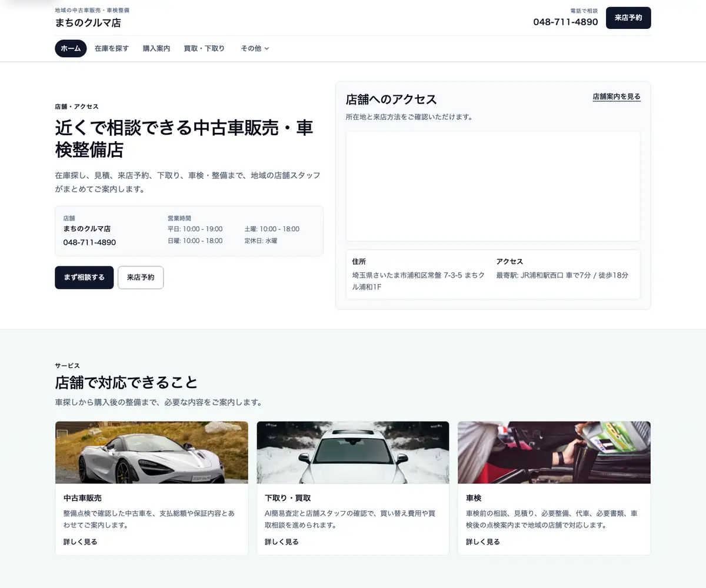706x588 pixels.
Task: Open 買取・下取り navigation item
Action: coord(204,48)
